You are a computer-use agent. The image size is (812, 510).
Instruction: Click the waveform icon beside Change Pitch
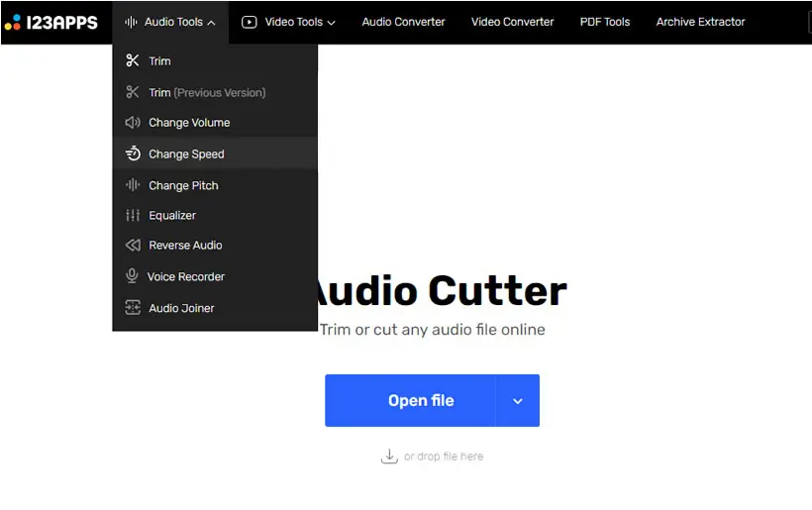point(133,185)
